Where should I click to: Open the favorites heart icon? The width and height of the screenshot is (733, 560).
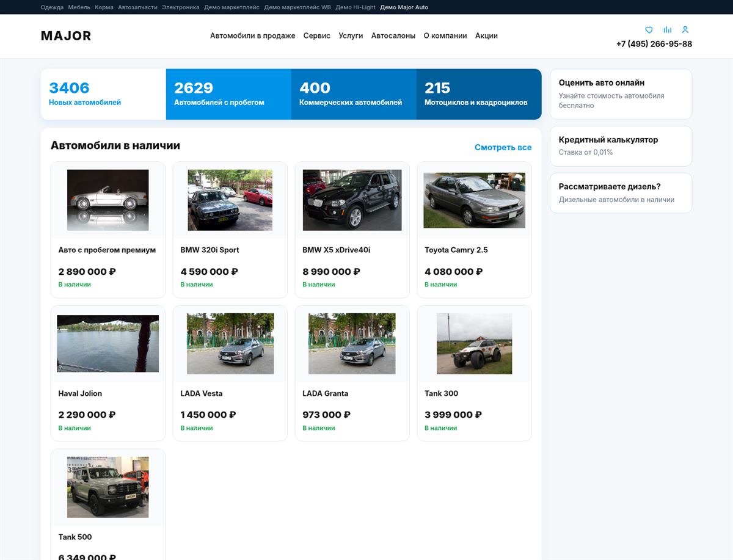(649, 30)
